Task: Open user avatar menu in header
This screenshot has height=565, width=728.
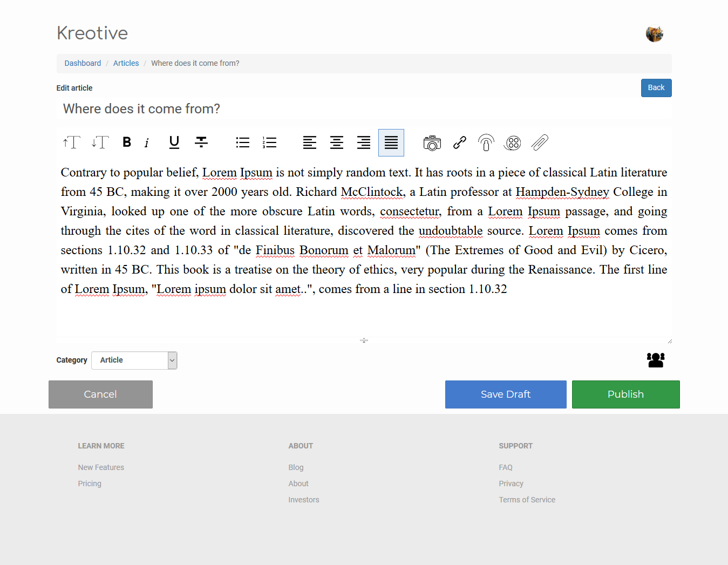Action: click(x=654, y=33)
